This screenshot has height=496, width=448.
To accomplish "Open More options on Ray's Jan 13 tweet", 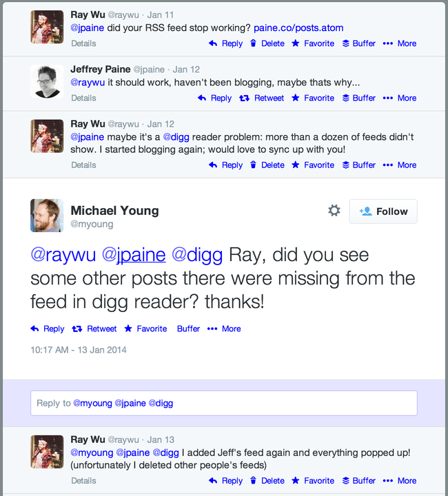I will 400,481.
